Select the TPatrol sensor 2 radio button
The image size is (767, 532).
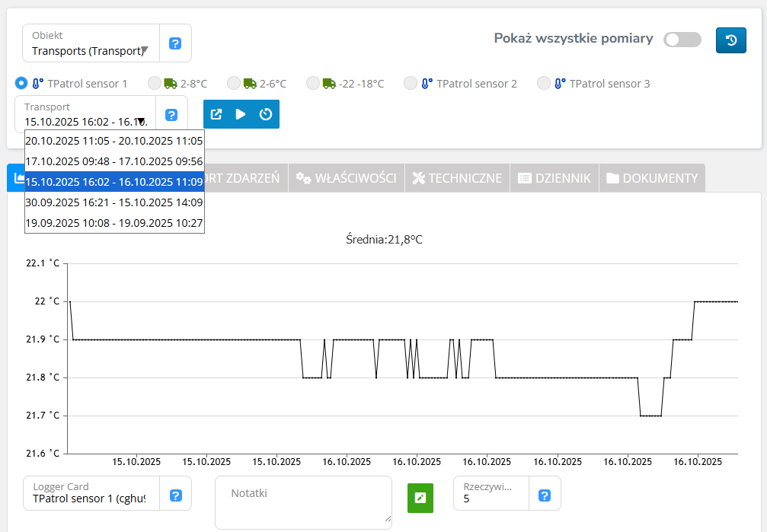click(411, 84)
